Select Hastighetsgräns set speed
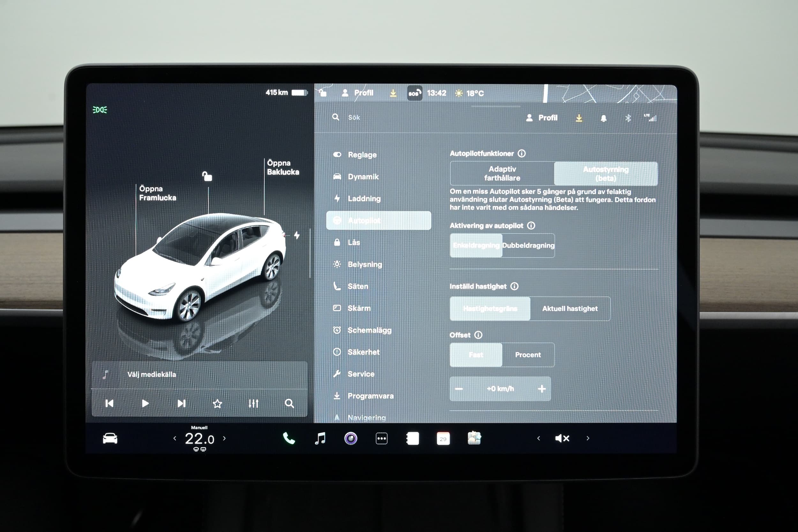 [x=490, y=308]
